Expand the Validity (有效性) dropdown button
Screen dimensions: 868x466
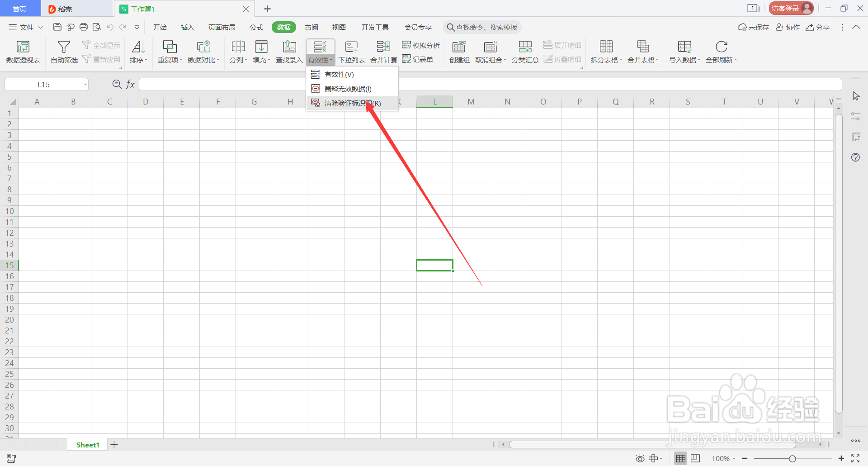(320, 60)
